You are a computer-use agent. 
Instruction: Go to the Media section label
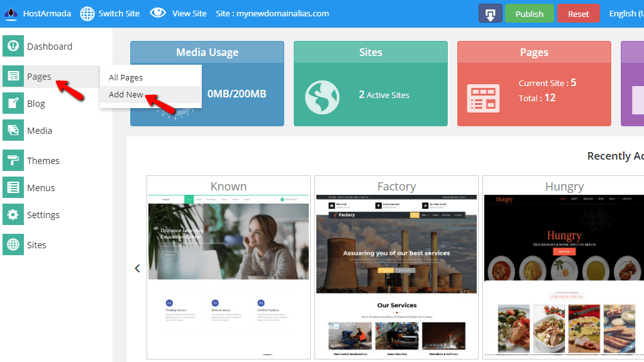point(40,131)
